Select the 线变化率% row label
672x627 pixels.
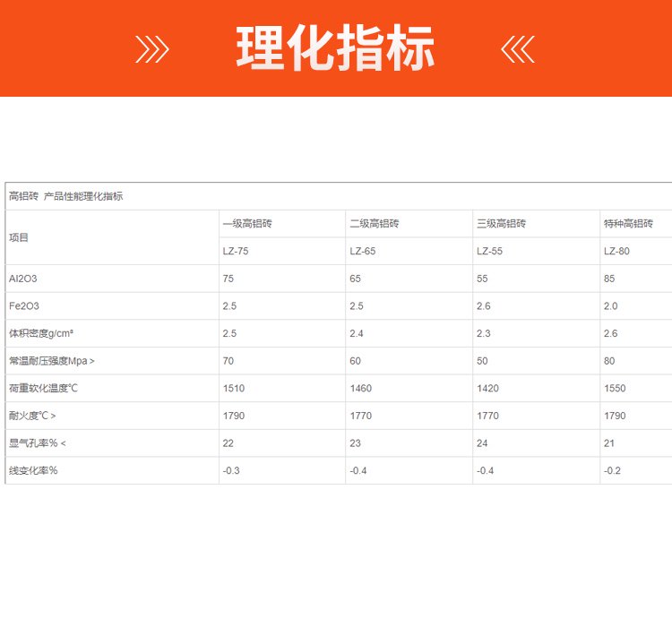click(33, 471)
